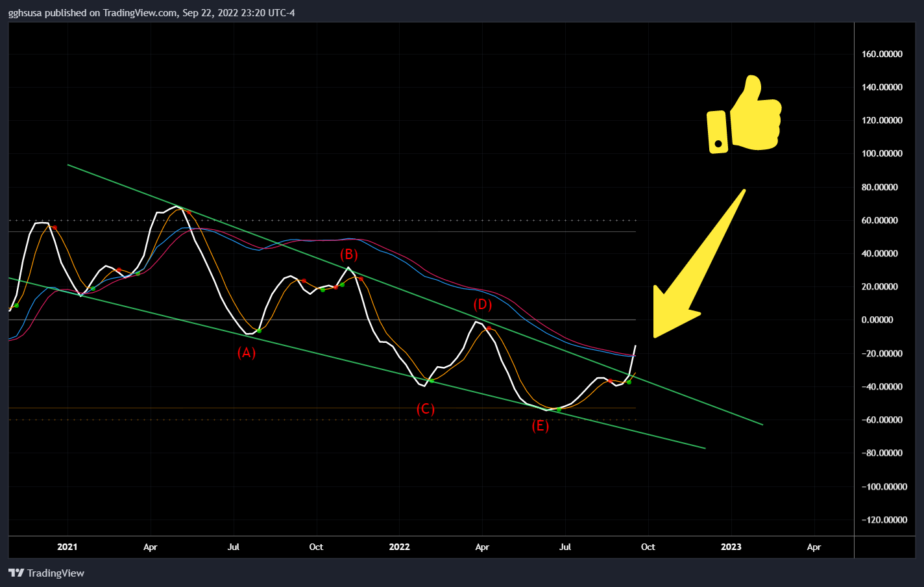Click the 2023 label on time axis
The image size is (924, 587).
[731, 547]
